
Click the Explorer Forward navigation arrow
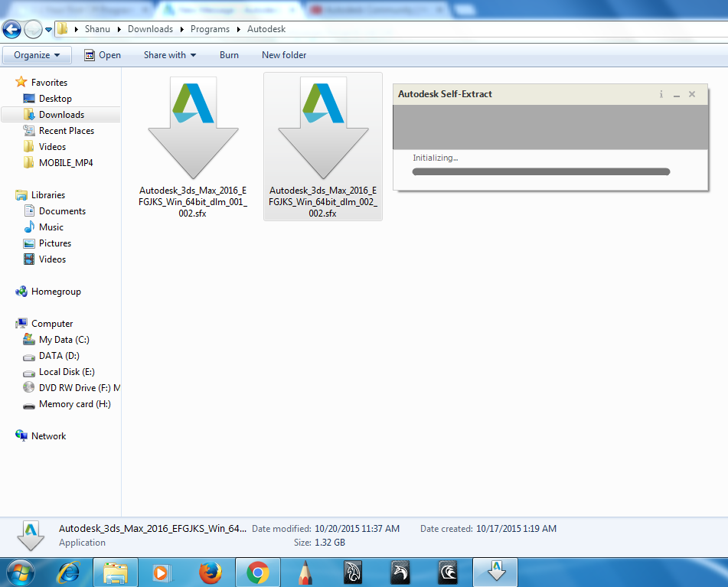pos(33,29)
